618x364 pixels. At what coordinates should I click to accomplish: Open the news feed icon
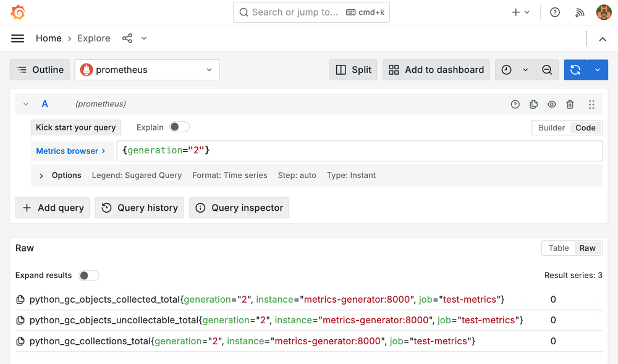click(x=580, y=12)
